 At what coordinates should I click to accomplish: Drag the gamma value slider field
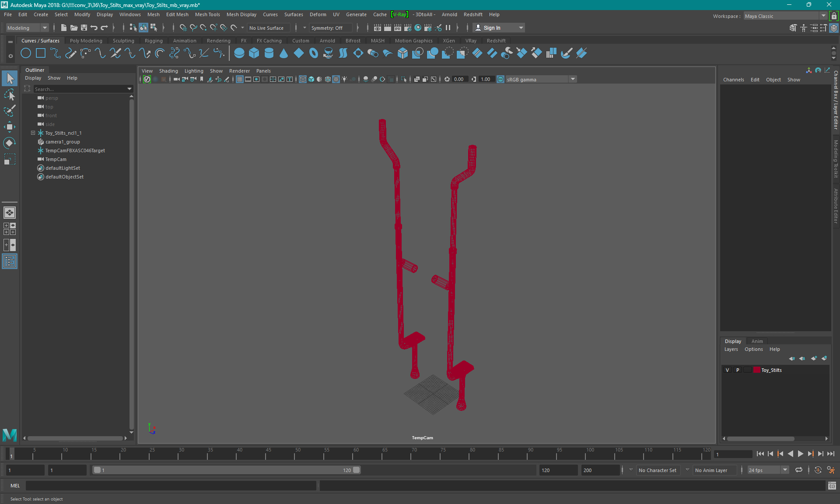(484, 79)
